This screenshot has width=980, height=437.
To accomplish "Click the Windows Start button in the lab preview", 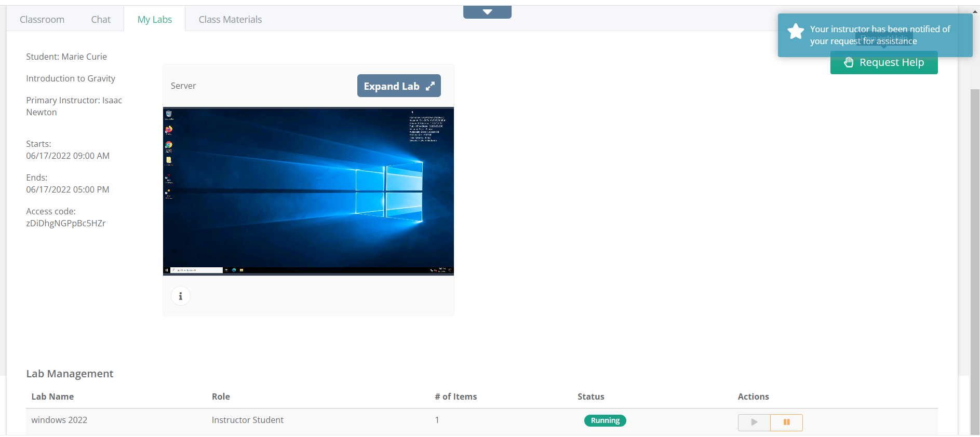I will point(167,270).
